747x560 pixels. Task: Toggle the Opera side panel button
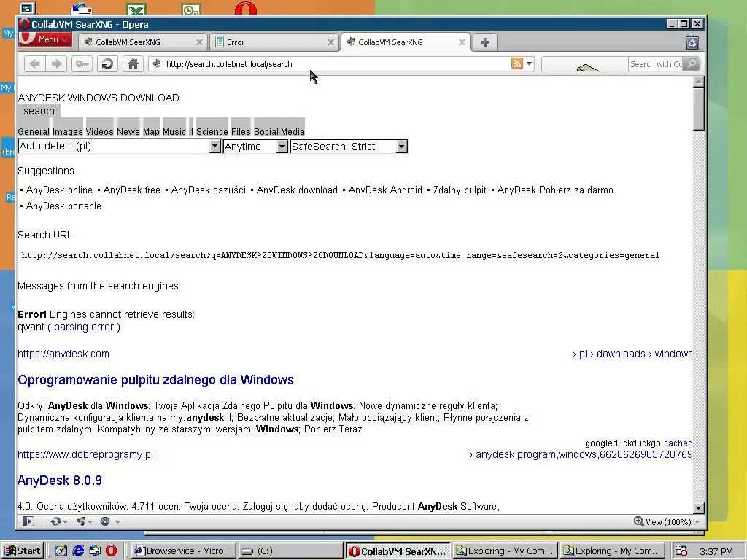pos(28,521)
